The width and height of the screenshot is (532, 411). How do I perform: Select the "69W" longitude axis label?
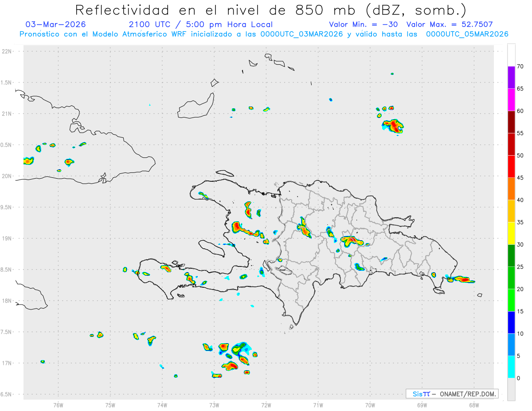tap(422, 405)
